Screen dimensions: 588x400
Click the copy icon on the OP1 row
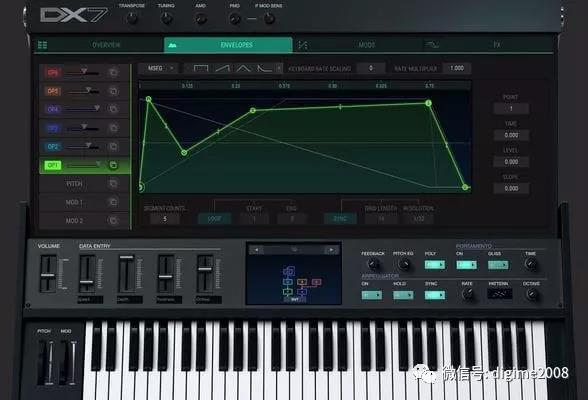click(x=112, y=165)
